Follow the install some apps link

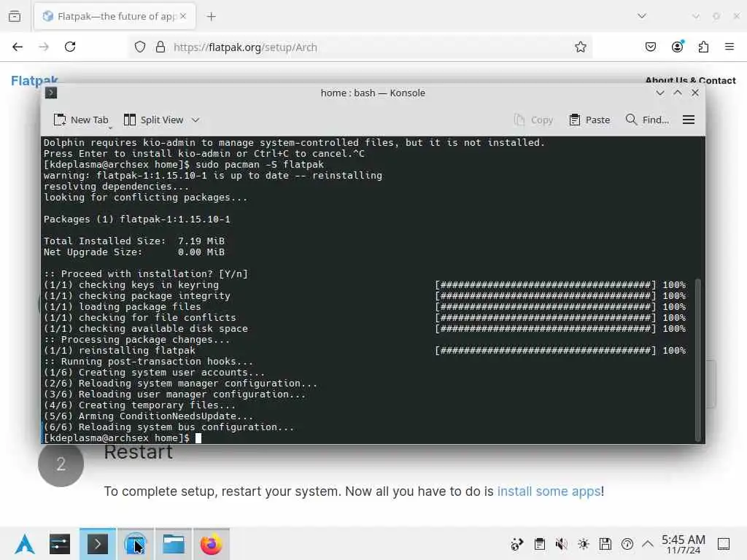(549, 491)
